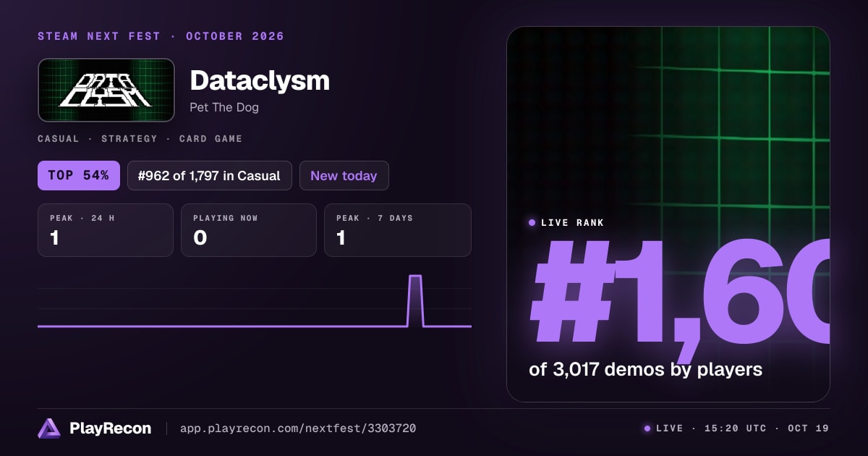
Task: Click the TOP 54% badge
Action: [79, 176]
